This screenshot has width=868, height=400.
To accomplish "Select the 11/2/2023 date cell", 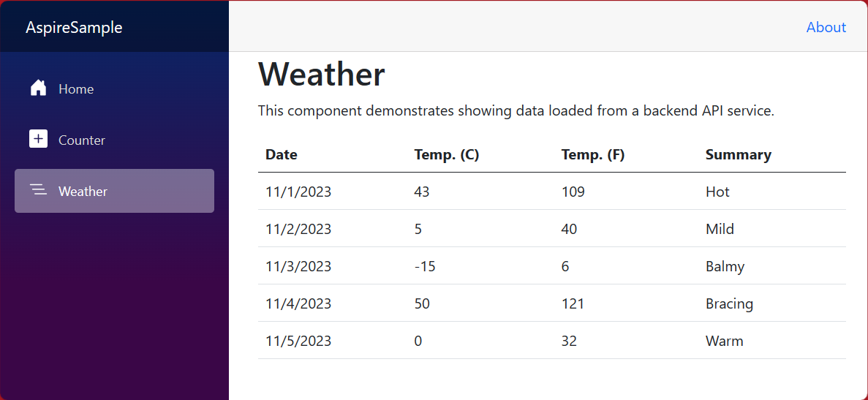I will point(298,229).
